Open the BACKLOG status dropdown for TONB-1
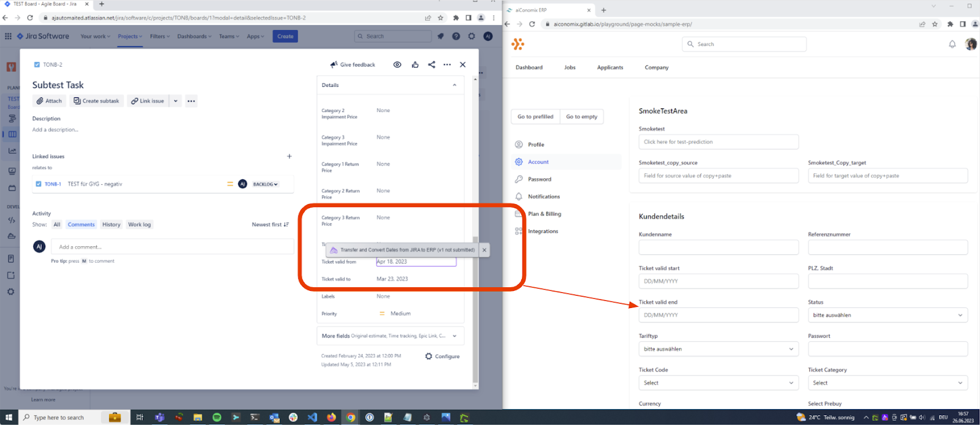The width and height of the screenshot is (980, 425). pos(265,184)
